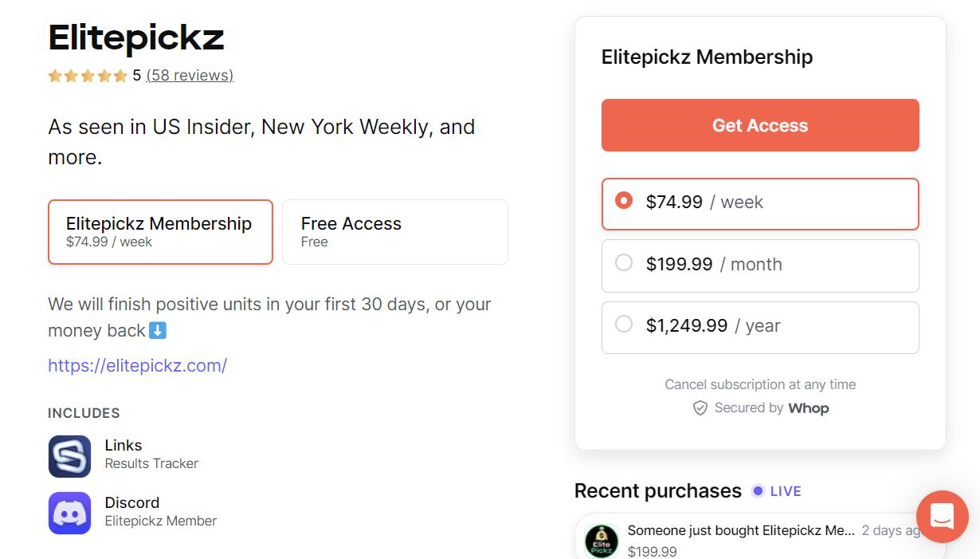
Task: Click the Links Results Tracker icon
Action: [x=69, y=456]
